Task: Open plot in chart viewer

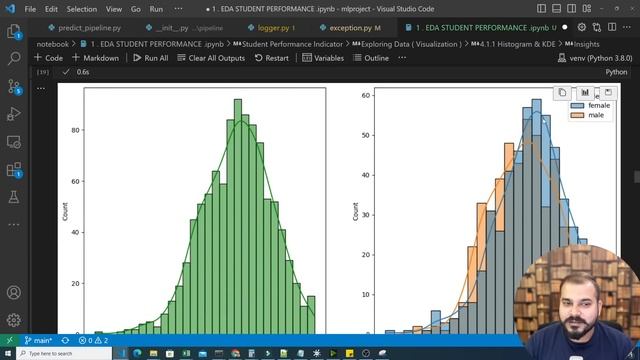Action: [x=585, y=93]
